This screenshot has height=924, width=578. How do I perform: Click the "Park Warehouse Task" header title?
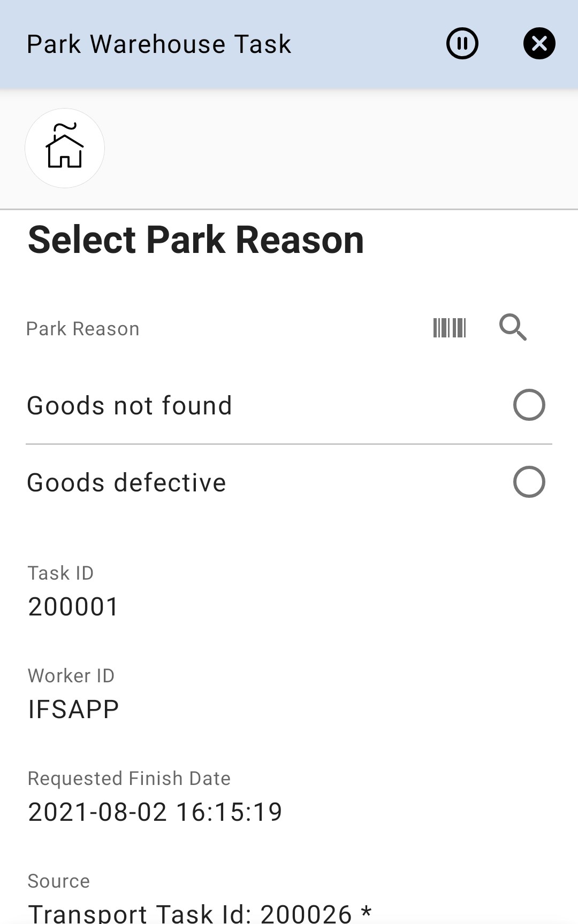coord(159,44)
